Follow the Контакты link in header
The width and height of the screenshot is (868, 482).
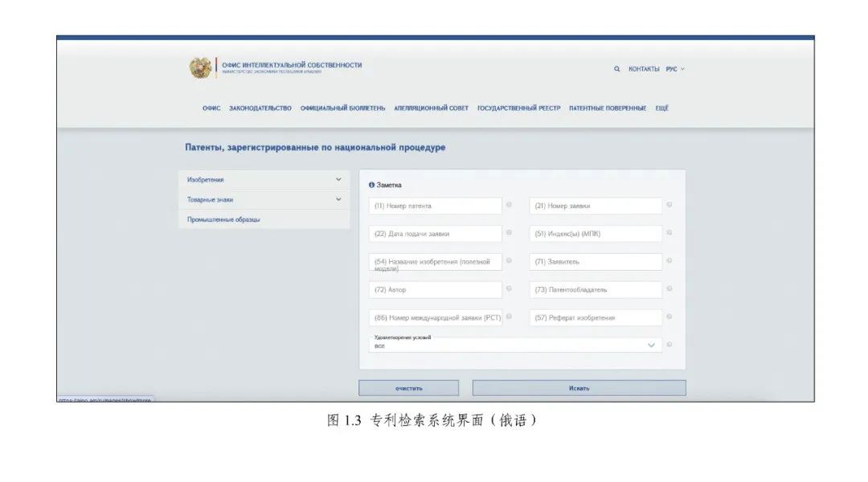coord(643,69)
